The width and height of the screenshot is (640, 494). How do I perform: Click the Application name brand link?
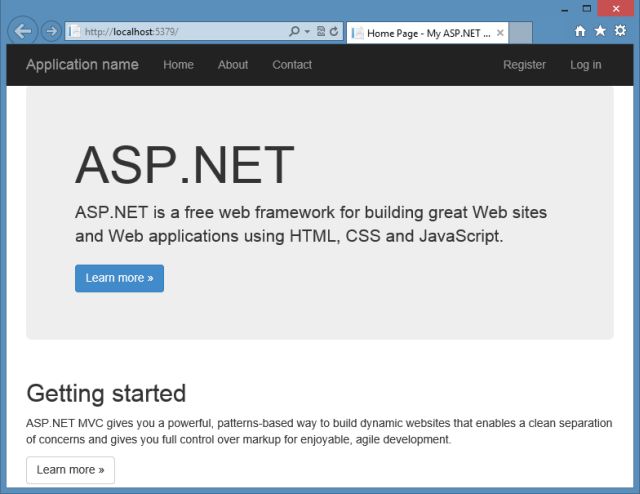[82, 65]
